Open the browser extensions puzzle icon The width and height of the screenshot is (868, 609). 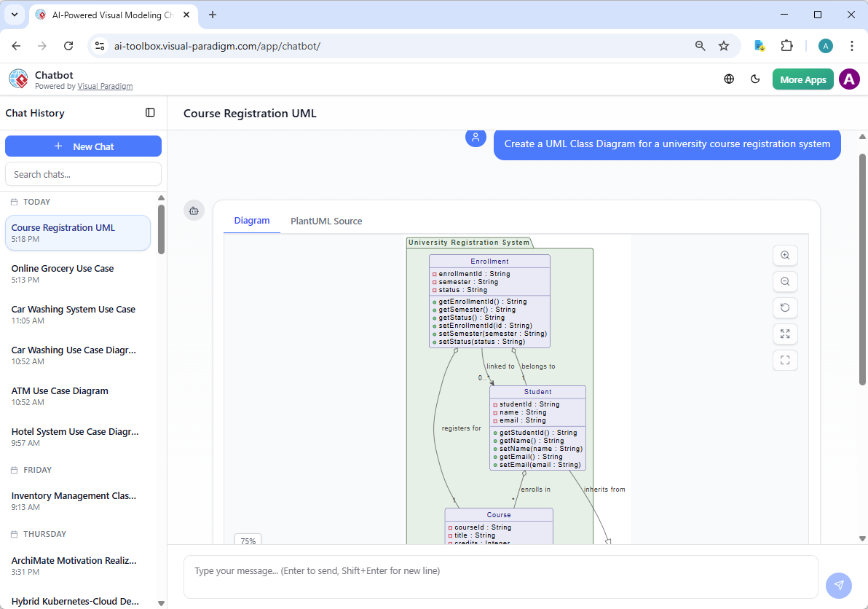point(787,45)
